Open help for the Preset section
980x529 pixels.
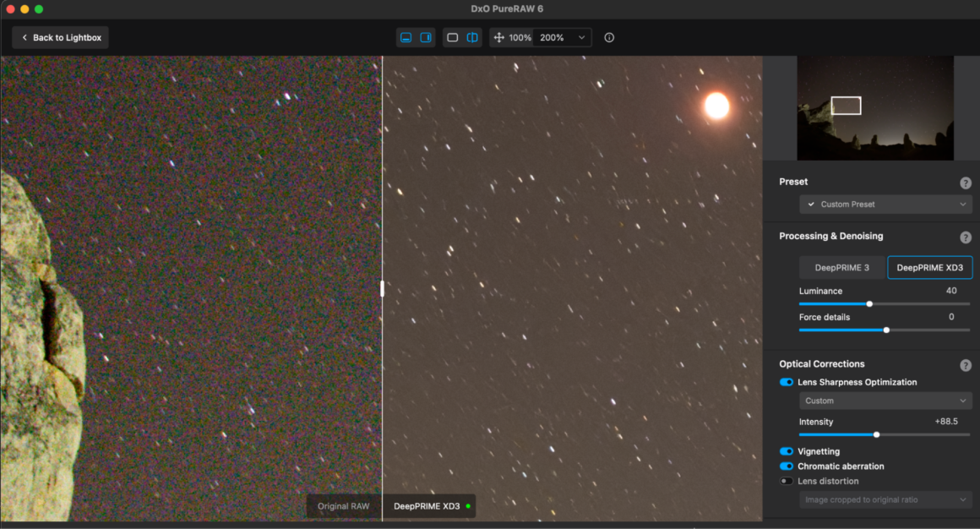click(x=965, y=183)
